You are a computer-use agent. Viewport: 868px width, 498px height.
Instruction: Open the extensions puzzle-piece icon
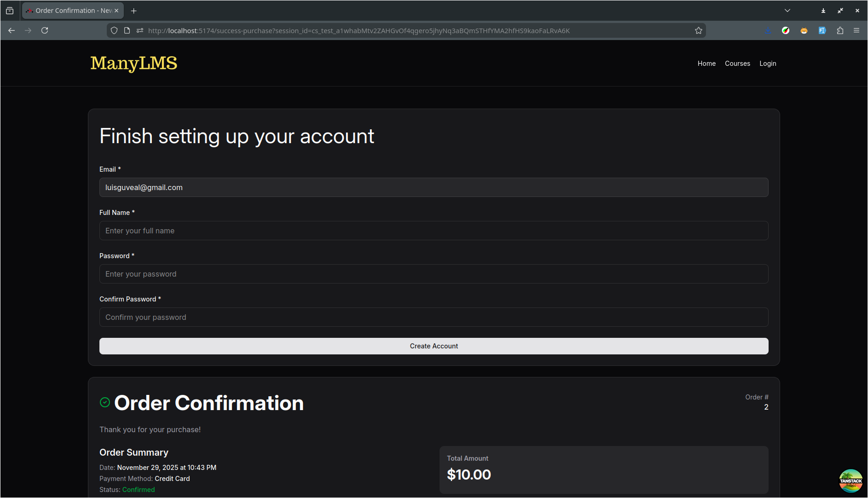click(x=840, y=30)
